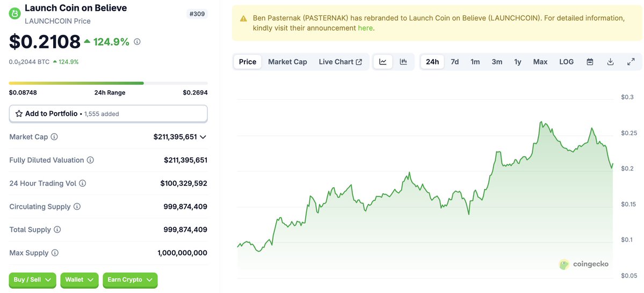Click the 1,000,000,000 max supply value
644x293 pixels.
tap(183, 253)
